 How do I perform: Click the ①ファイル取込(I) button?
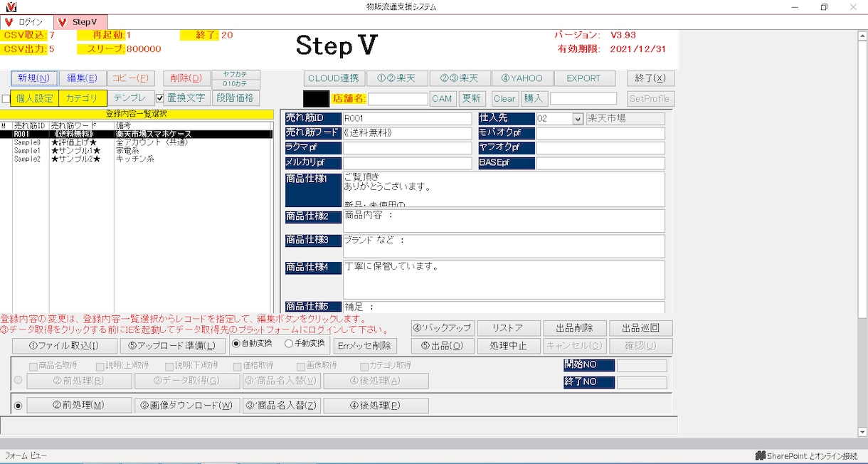[x=64, y=346]
